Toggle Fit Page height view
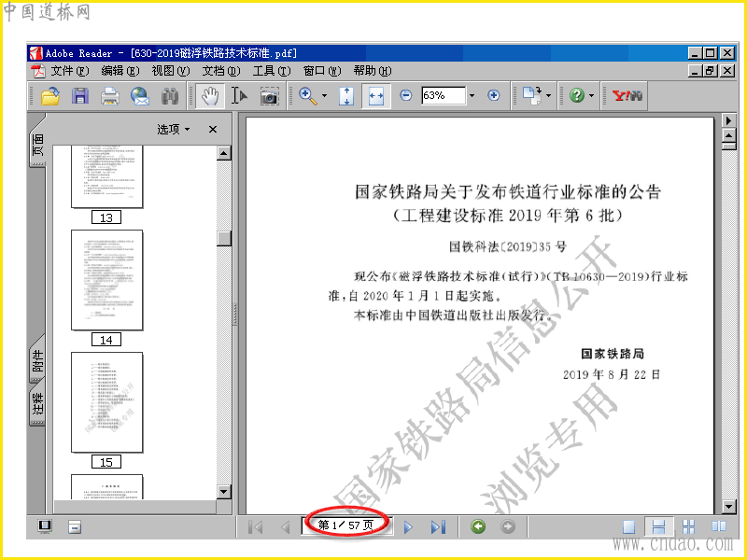 tap(346, 96)
